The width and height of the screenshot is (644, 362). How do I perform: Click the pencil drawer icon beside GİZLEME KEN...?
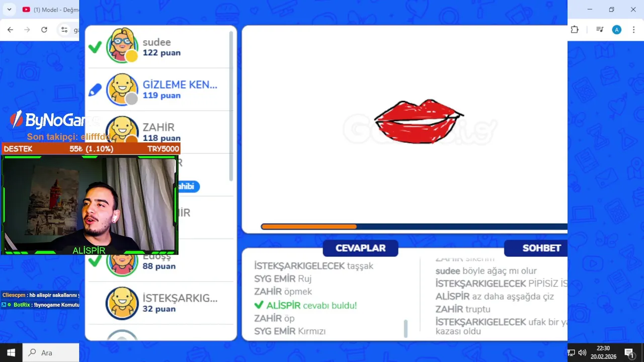(95, 90)
